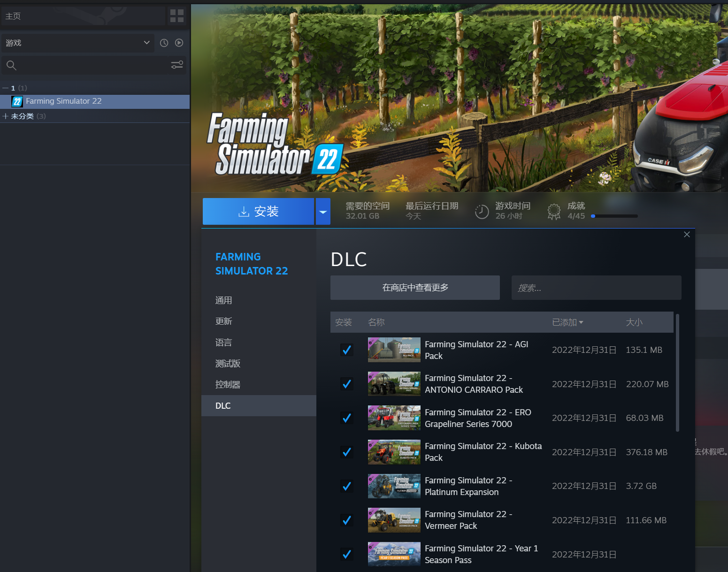Click the AGI Pack thumbnail
The image size is (728, 572).
click(x=394, y=350)
